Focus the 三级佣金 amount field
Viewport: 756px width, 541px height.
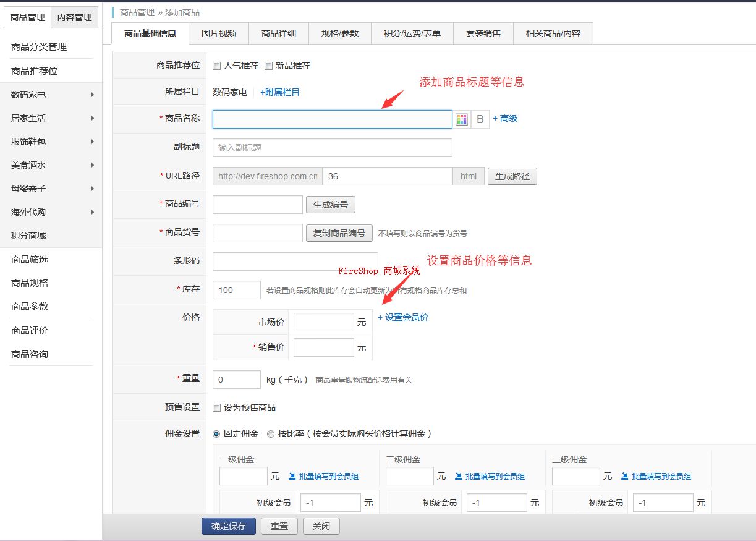pyautogui.click(x=576, y=476)
